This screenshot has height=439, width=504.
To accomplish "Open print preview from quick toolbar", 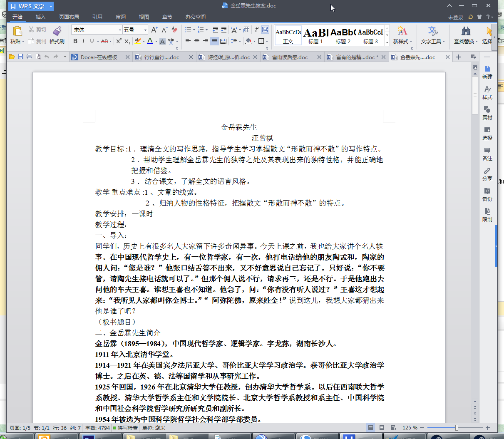I will click(x=38, y=57).
